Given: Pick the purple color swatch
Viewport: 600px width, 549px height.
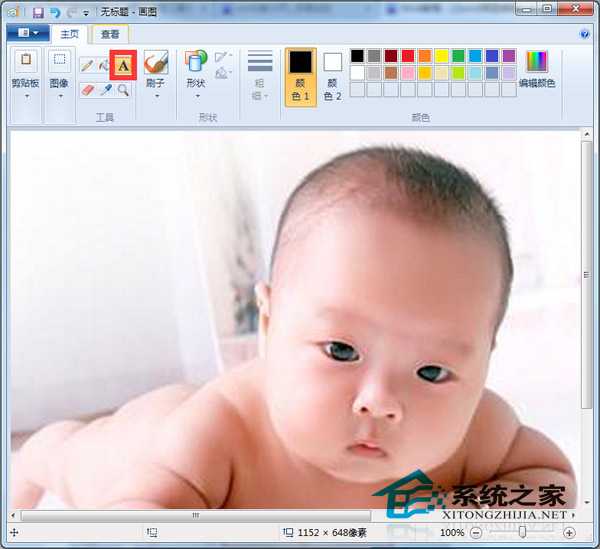Looking at the screenshot, I should coord(509,56).
